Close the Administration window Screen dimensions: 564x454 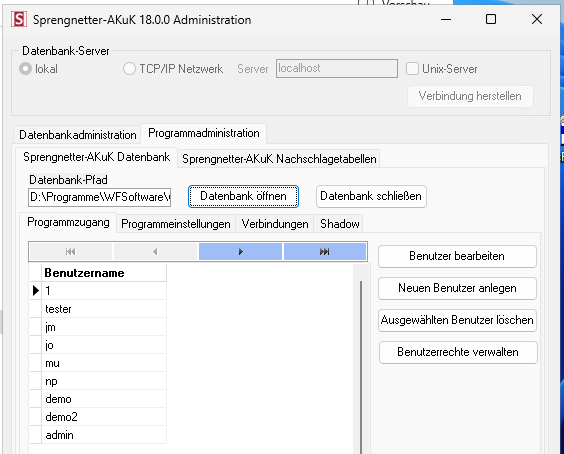(x=537, y=19)
